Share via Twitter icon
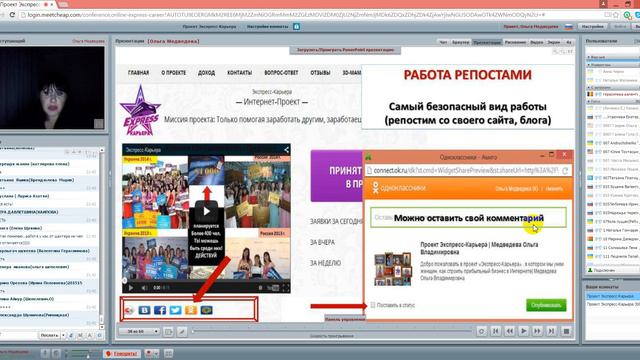This screenshot has height=360, width=640. [176, 310]
